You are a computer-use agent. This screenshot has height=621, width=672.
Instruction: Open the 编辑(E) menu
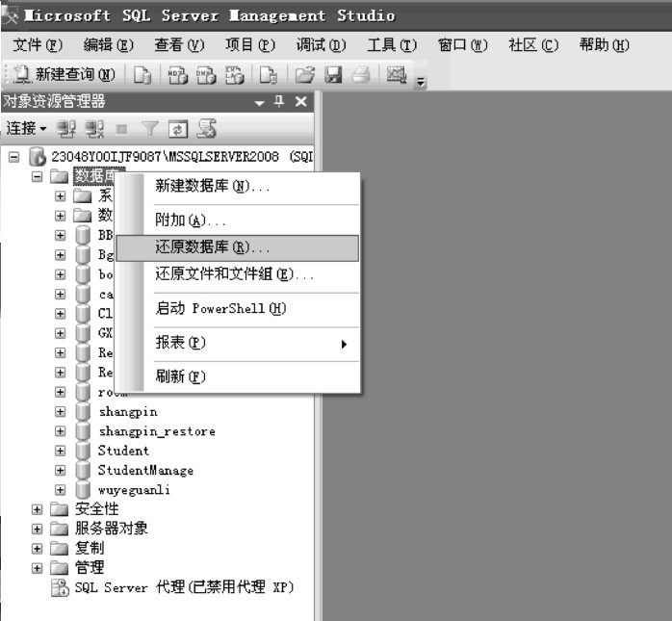coord(109,44)
